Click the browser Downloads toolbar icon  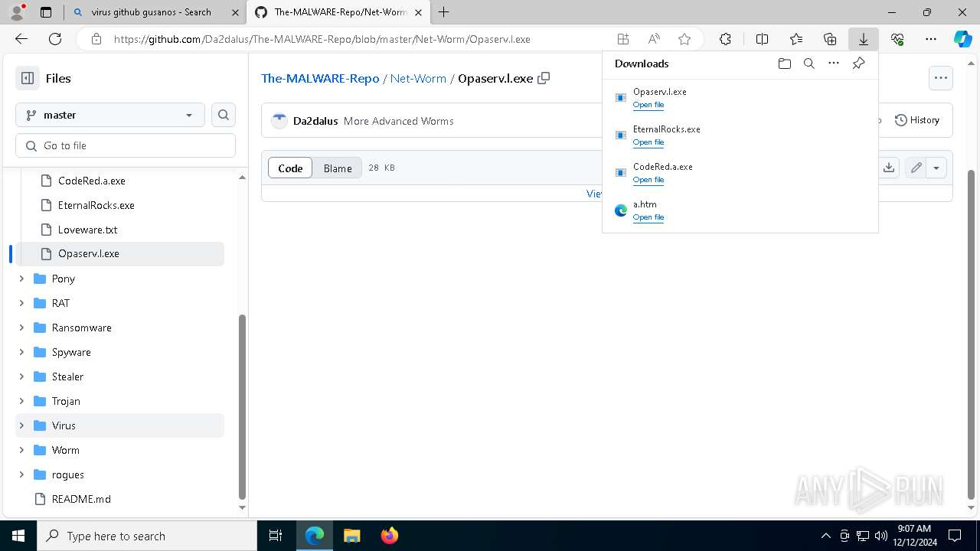(x=863, y=39)
